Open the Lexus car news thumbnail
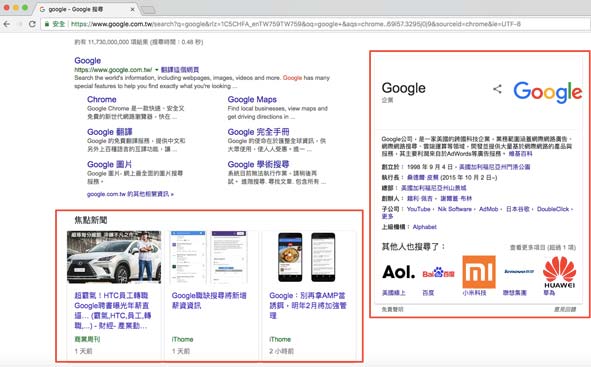591x367 pixels. click(114, 257)
